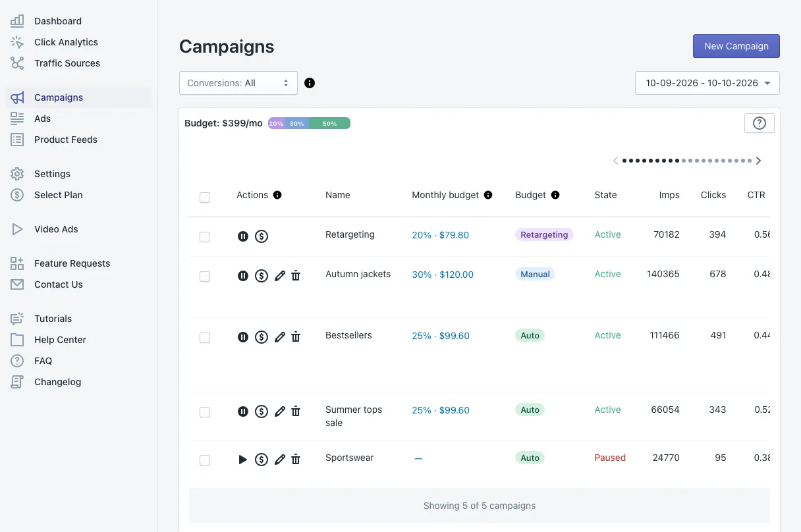Screen dimensions: 801x532
Task: Open FAQ in sidebar
Action: [78, 361]
